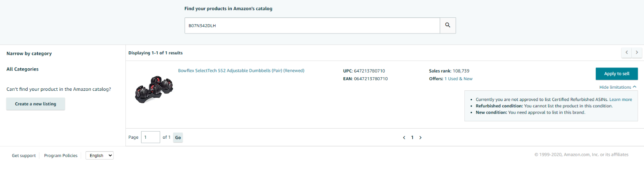Click the page number input box
644x171 pixels.
(x=150, y=137)
